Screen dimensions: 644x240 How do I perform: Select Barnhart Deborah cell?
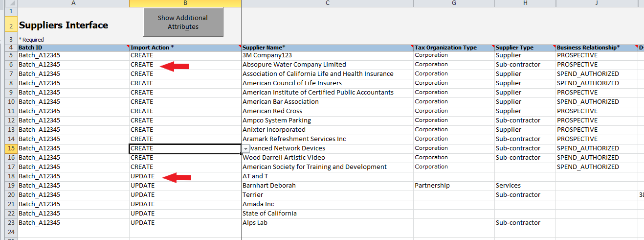click(328, 186)
